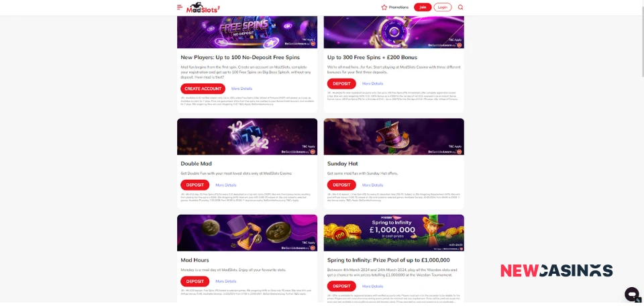Screen dimensions: 644x308
Task: Click the Promotions star icon
Action: pyautogui.click(x=384, y=7)
